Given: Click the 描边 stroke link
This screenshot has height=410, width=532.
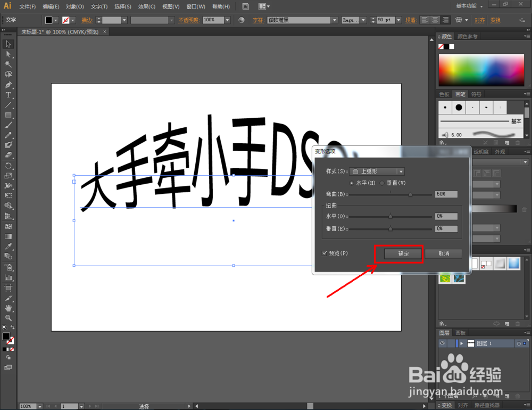Looking at the screenshot, I should [x=87, y=20].
